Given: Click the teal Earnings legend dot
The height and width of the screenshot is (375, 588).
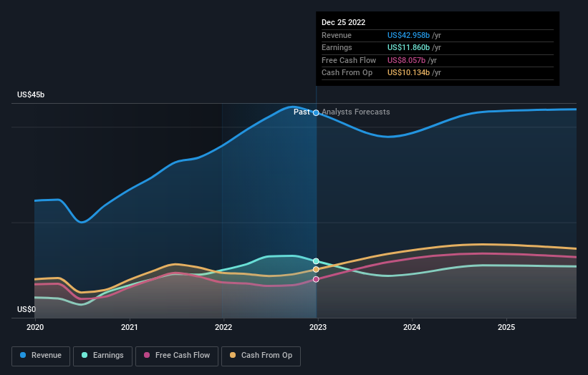Looking at the screenshot, I should pyautogui.click(x=85, y=355).
